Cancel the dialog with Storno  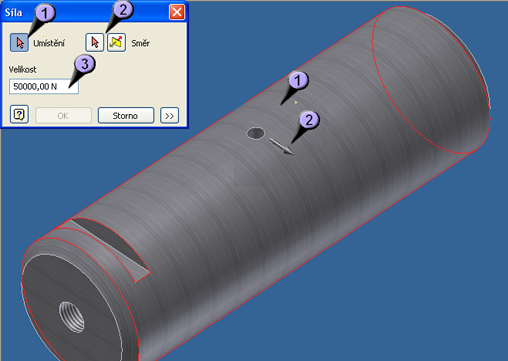click(x=126, y=116)
